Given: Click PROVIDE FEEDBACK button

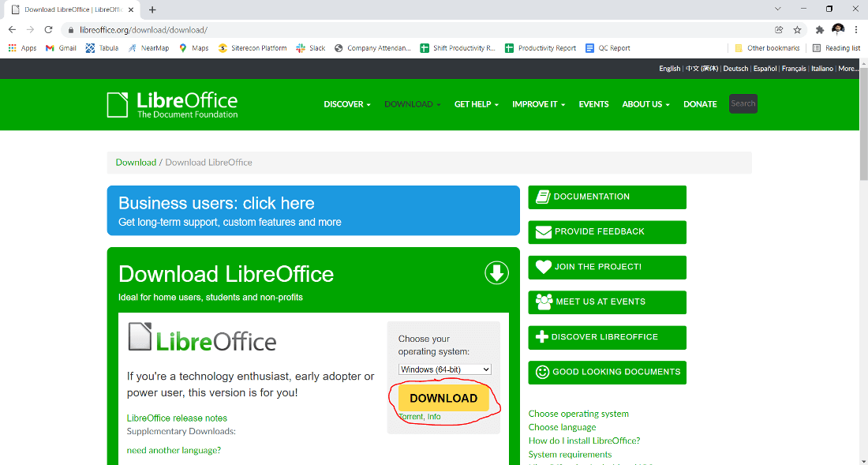Looking at the screenshot, I should 608,232.
